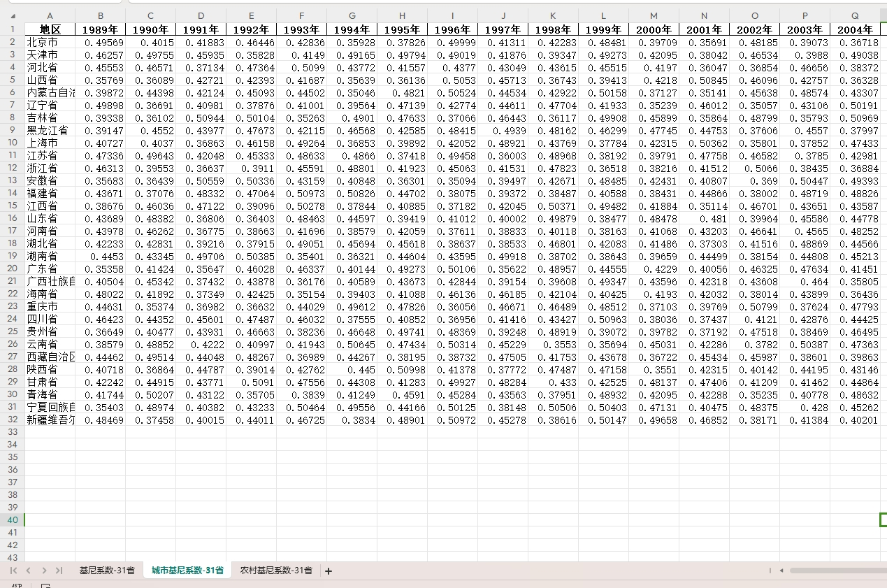Add a new sheet with the plus button

click(x=329, y=571)
